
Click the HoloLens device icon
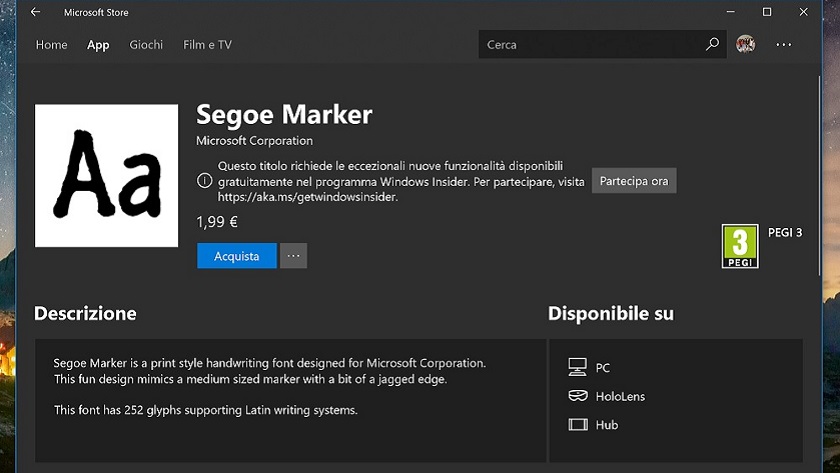point(577,396)
